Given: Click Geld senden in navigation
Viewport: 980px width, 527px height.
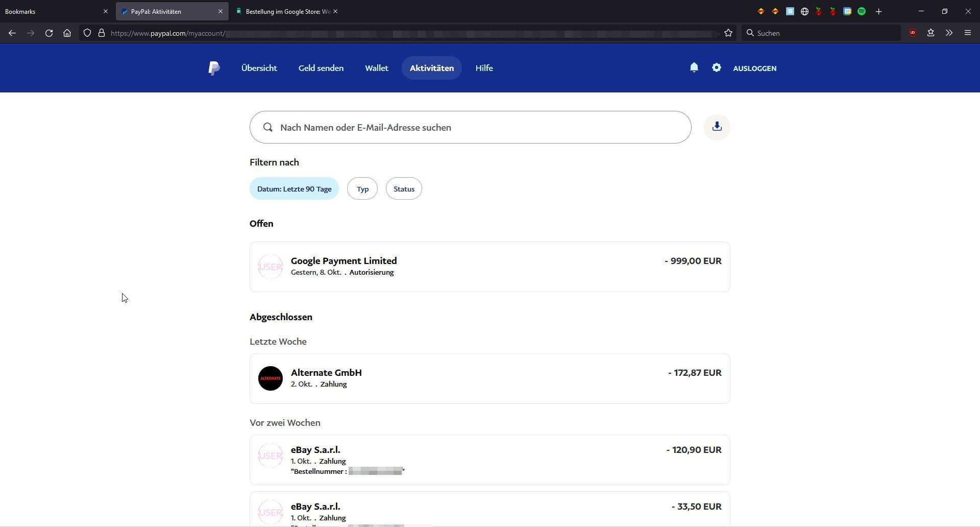Looking at the screenshot, I should coord(321,68).
